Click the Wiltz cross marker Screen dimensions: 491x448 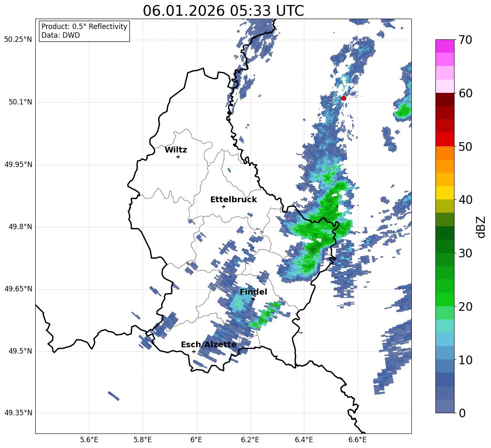(178, 157)
